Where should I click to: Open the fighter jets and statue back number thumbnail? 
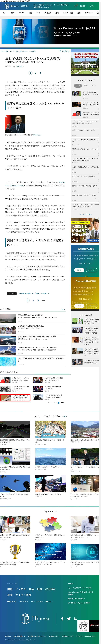pyautogui.click(x=15, y=484)
